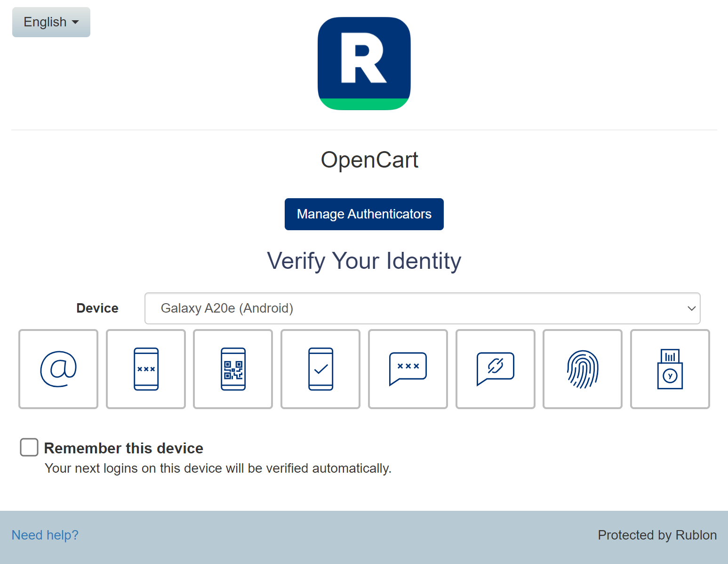
Task: Enable the Remember this device checkbox
Action: [x=29, y=447]
